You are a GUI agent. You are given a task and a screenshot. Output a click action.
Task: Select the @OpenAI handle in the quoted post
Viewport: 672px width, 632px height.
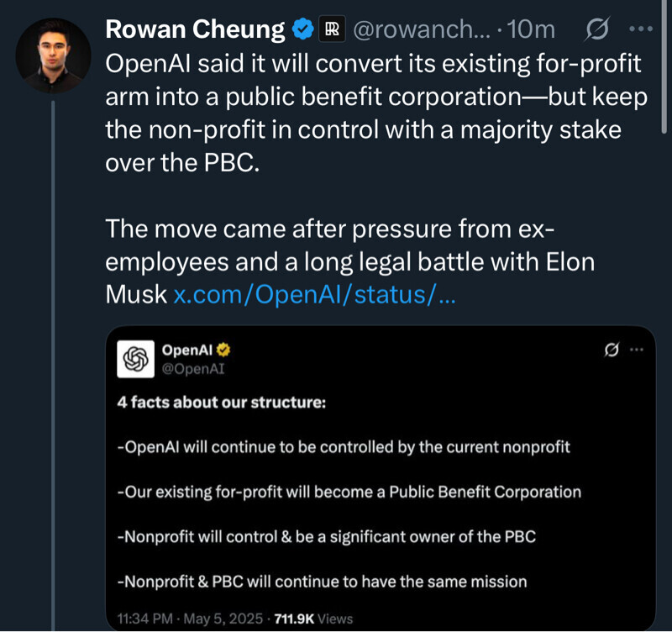192,367
